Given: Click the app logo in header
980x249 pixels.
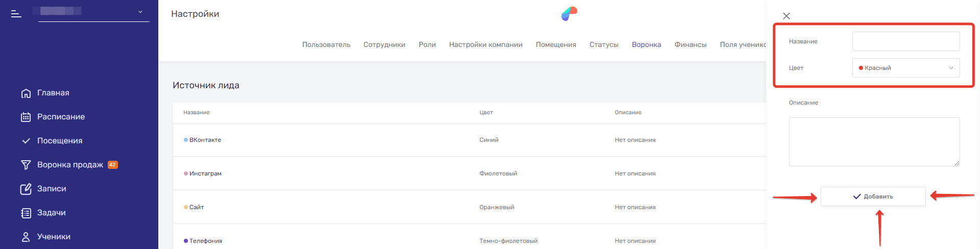Looking at the screenshot, I should 569,14.
